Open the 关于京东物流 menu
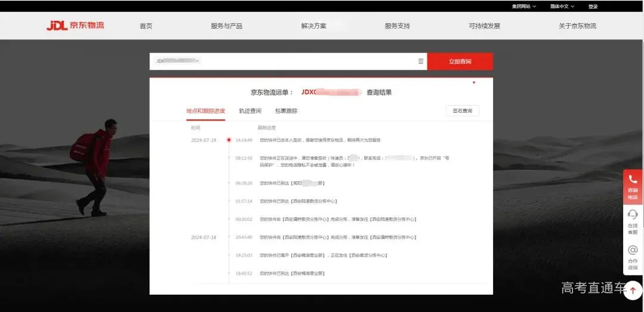This screenshot has width=644, height=312. coord(577,26)
